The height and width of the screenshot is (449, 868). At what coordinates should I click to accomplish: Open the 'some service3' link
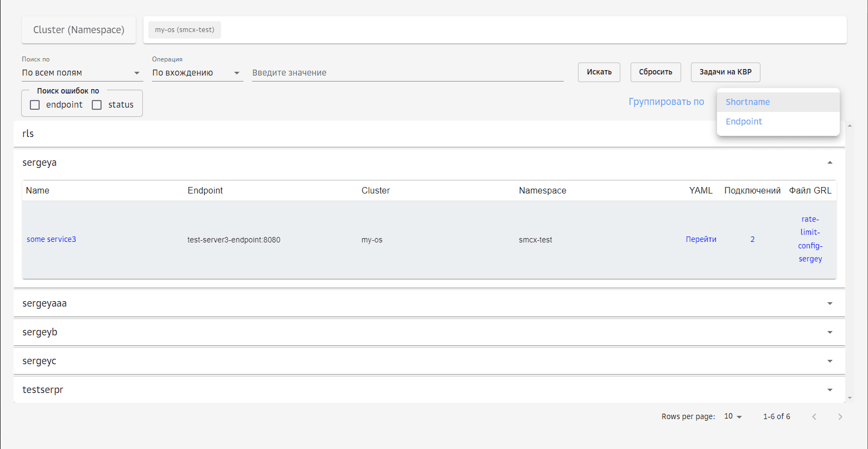(52, 239)
